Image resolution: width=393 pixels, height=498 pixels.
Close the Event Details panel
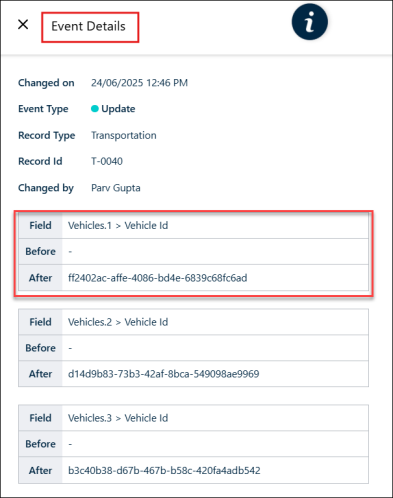click(23, 24)
